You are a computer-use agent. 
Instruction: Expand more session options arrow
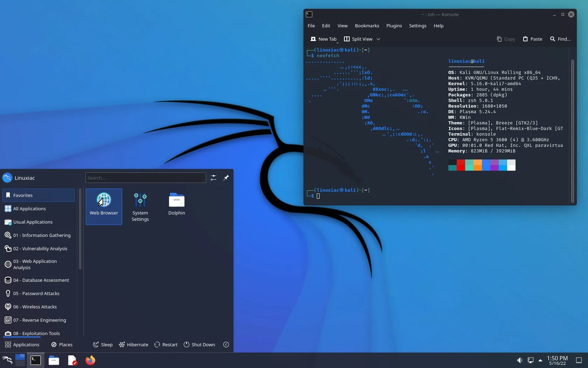[x=226, y=345]
